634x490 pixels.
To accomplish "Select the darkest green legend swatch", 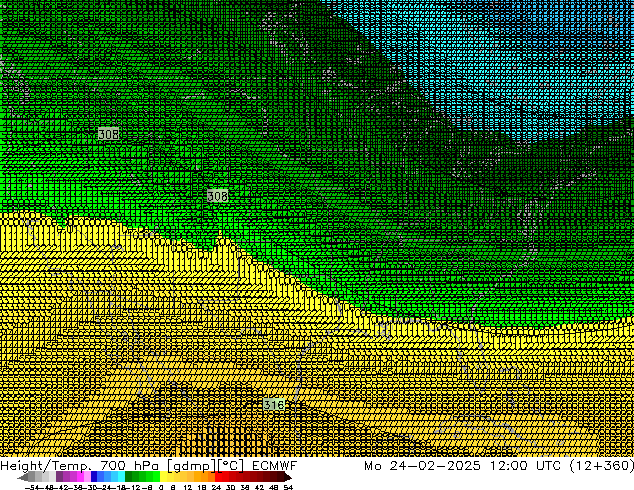I will coord(129,477).
